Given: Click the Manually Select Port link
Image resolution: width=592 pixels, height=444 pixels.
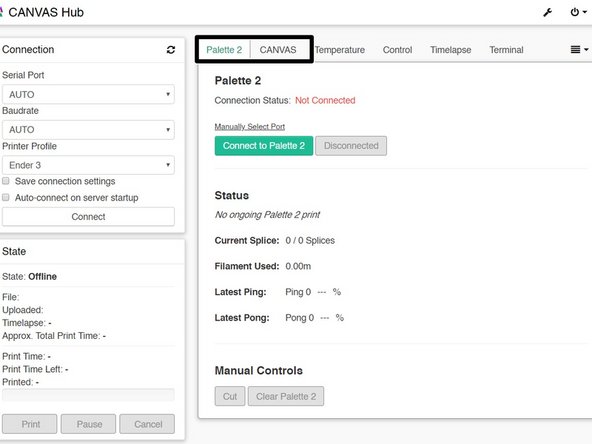Looking at the screenshot, I should pyautogui.click(x=250, y=127).
